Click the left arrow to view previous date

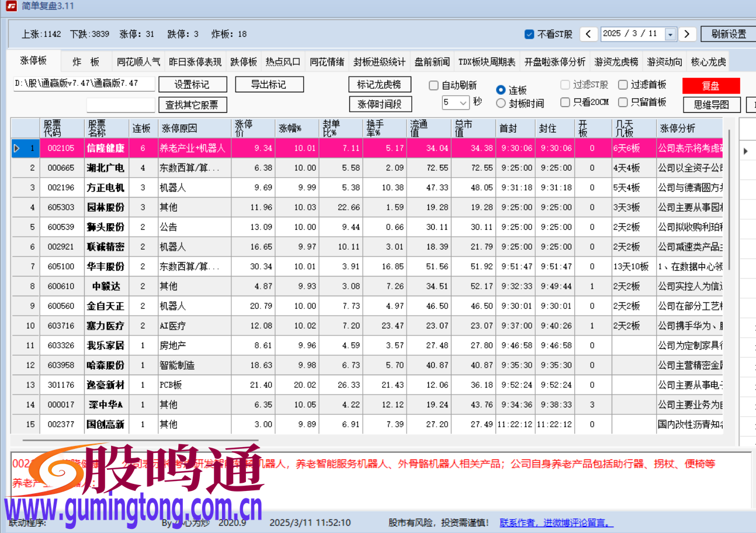588,34
